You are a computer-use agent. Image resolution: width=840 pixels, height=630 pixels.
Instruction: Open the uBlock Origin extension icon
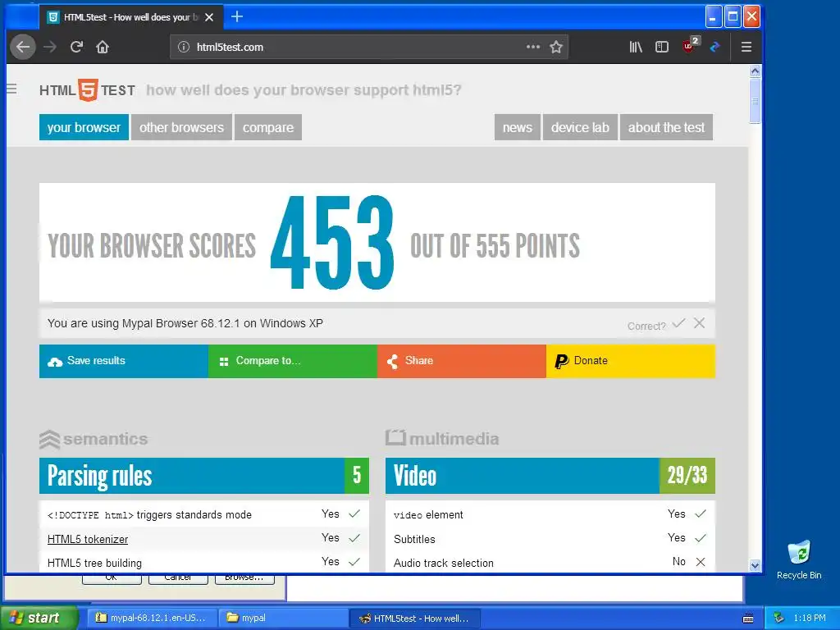point(689,46)
